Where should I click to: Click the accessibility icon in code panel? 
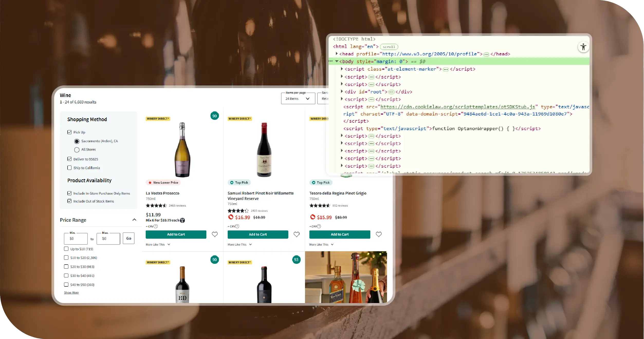[x=583, y=47]
